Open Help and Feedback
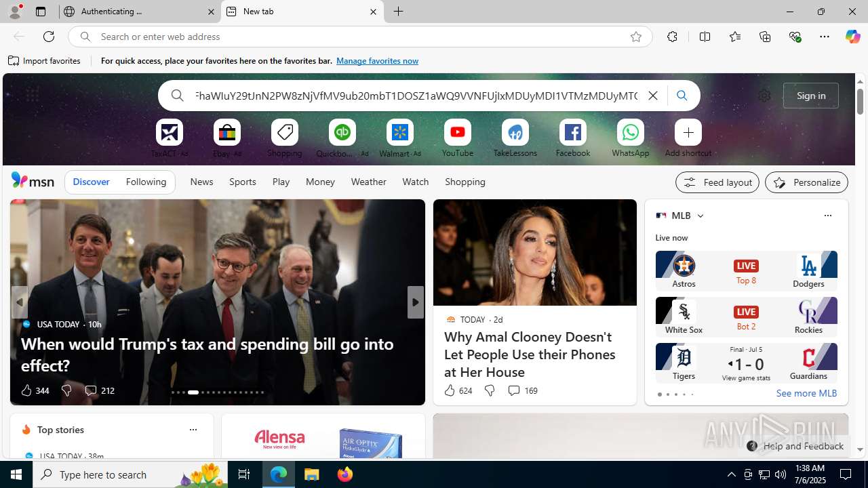868x488 pixels. click(795, 446)
